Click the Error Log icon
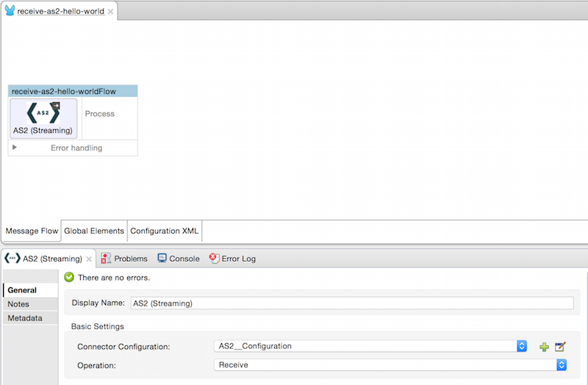The image size is (588, 385). 214,258
